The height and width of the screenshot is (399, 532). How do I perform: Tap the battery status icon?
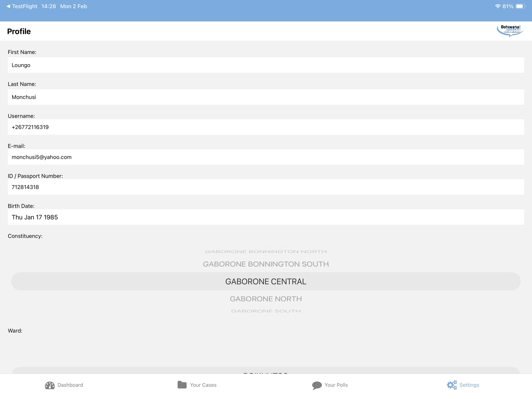tap(521, 6)
